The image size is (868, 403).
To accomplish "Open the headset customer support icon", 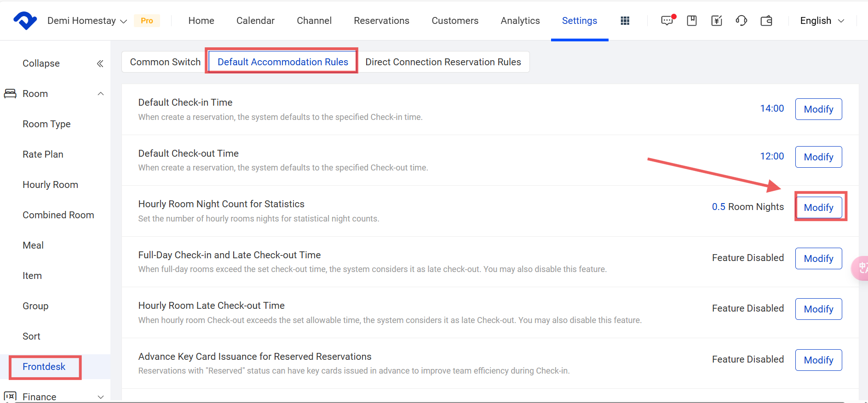I will [x=741, y=21].
